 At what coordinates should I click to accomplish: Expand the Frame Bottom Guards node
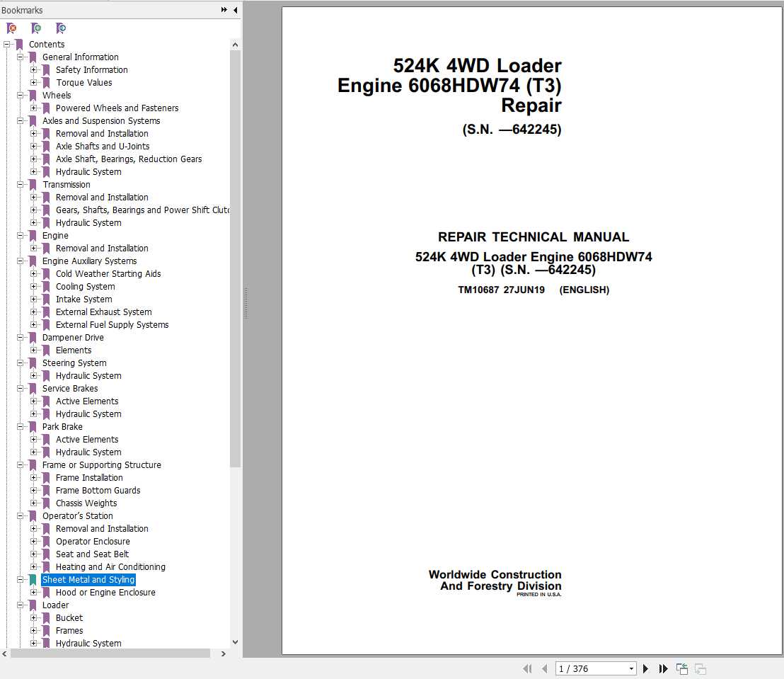point(33,491)
